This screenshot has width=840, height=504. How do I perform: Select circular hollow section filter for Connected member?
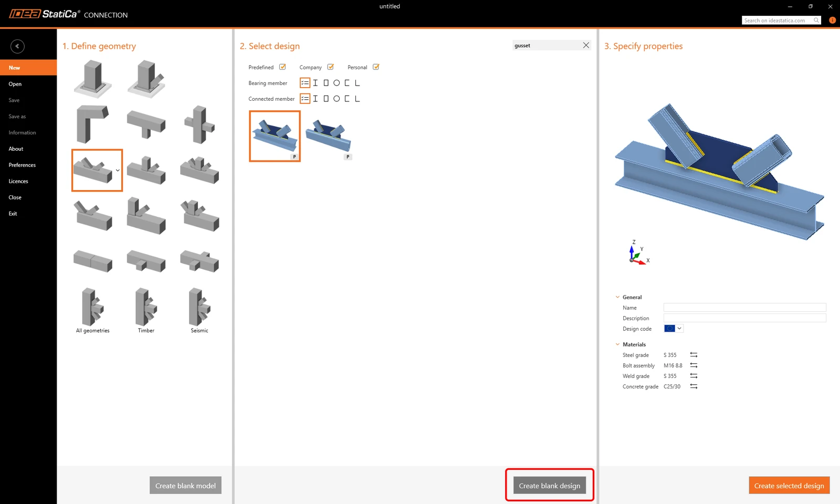pos(337,99)
